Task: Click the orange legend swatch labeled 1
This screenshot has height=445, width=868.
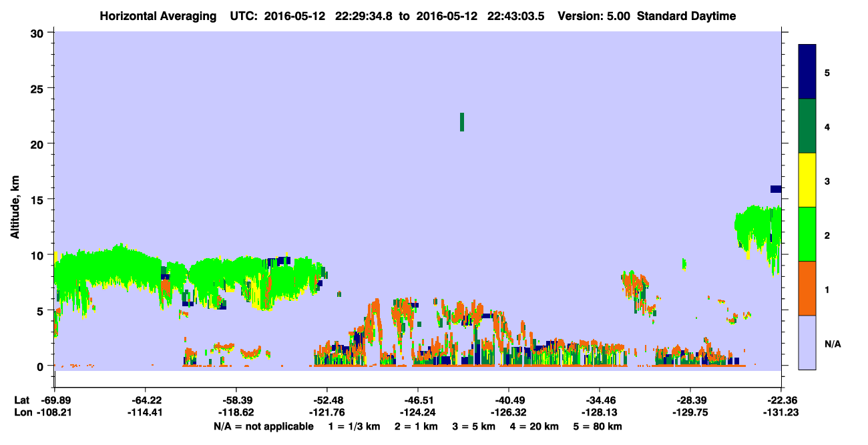Action: (807, 288)
